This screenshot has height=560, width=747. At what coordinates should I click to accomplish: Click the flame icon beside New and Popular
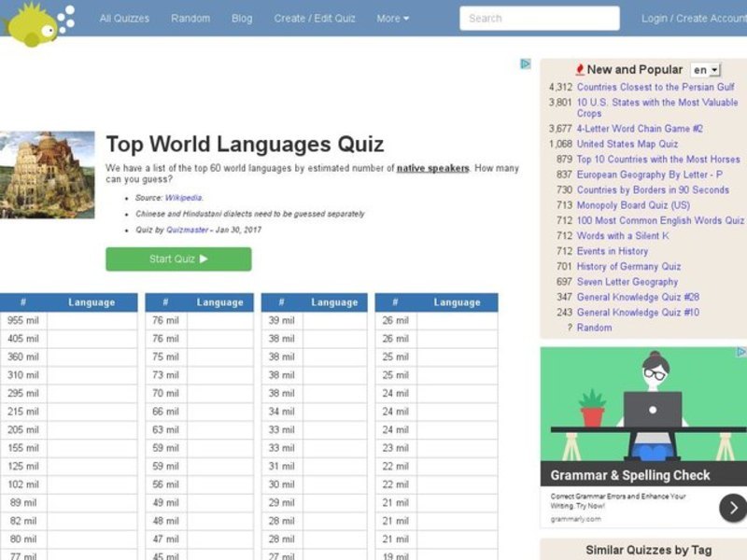pos(582,69)
